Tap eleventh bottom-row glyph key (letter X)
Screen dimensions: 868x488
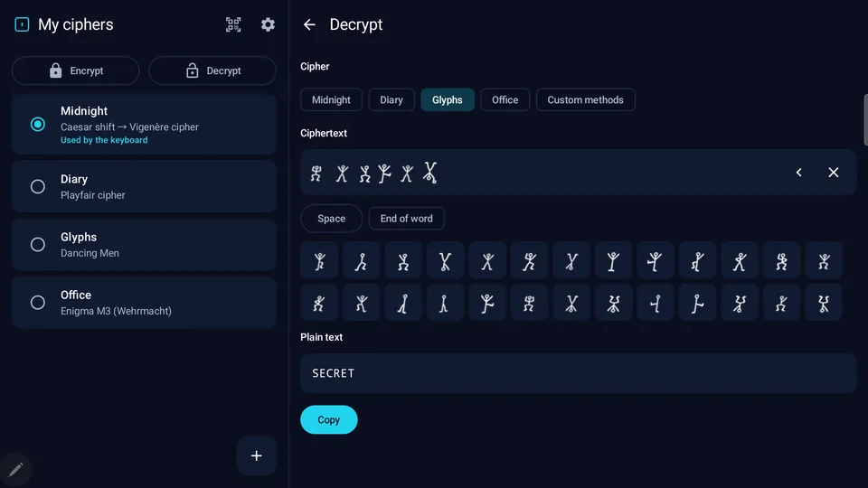740,304
